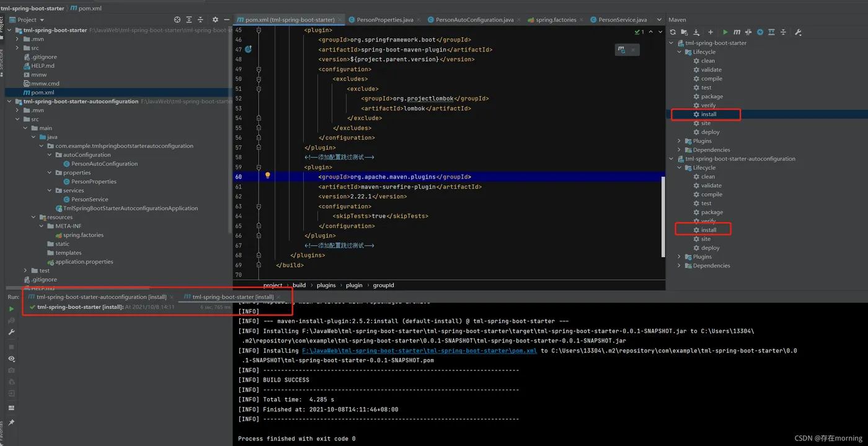
Task: Open PersonAutoConfiguration class in Project tree
Action: pyautogui.click(x=104, y=164)
